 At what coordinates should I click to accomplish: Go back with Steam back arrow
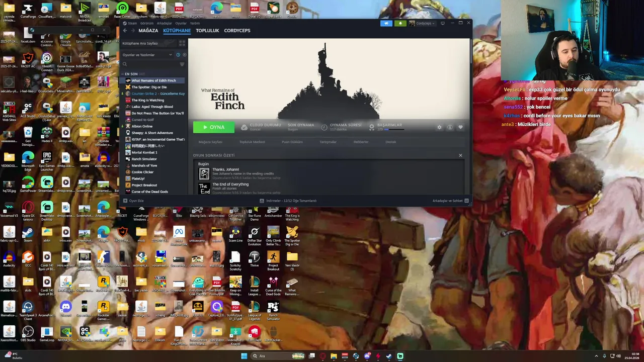pos(125,31)
